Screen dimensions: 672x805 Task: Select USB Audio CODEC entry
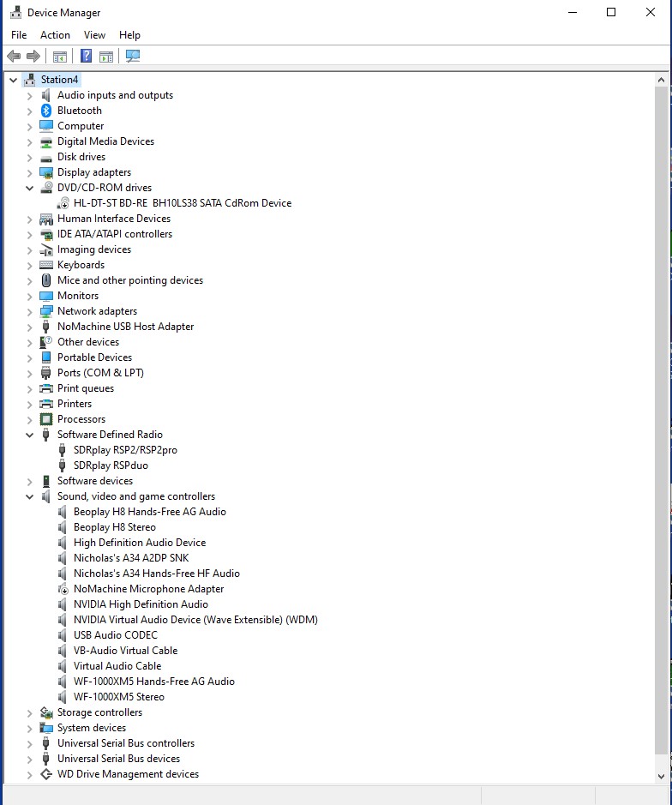116,635
